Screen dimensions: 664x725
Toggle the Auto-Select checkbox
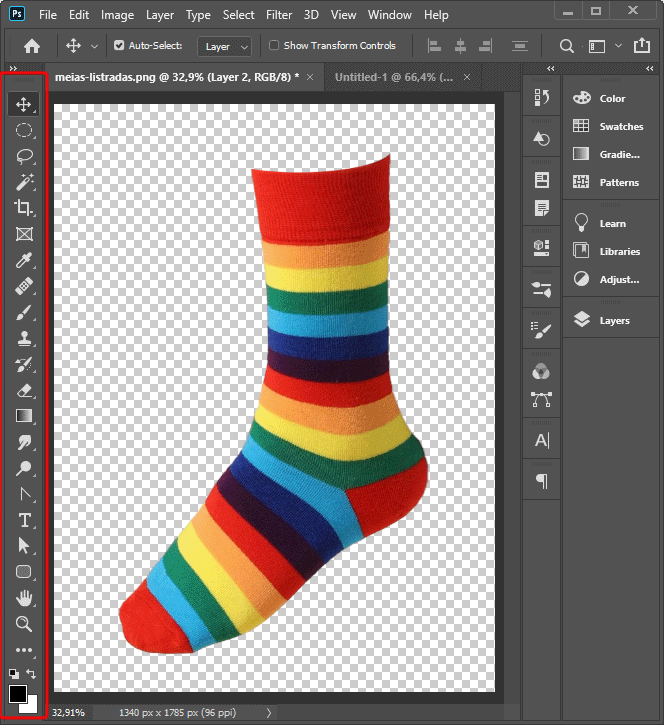[119, 45]
